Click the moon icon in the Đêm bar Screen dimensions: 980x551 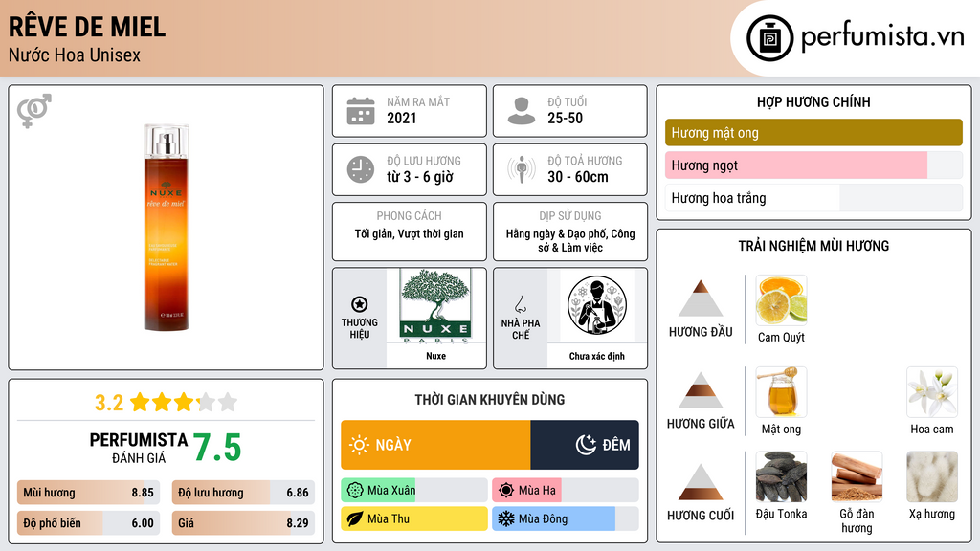coord(586,445)
